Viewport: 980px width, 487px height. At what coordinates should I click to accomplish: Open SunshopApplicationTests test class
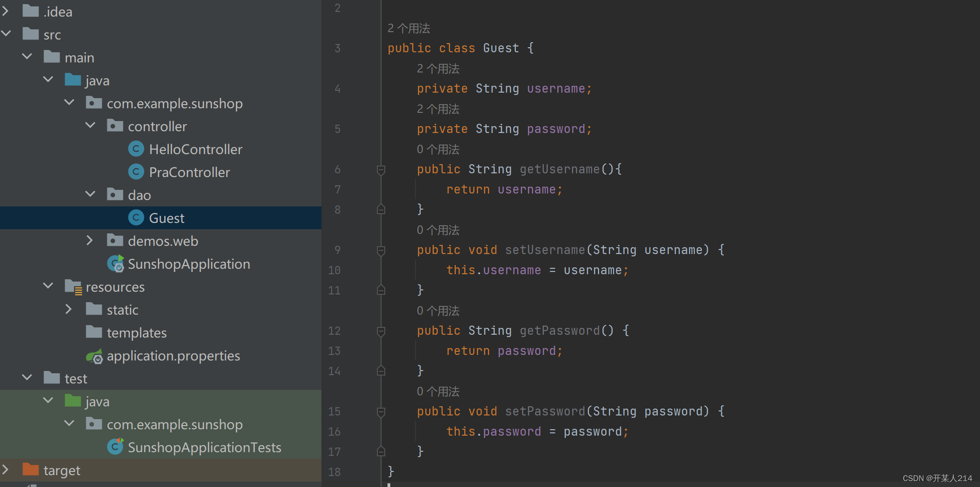(x=205, y=447)
